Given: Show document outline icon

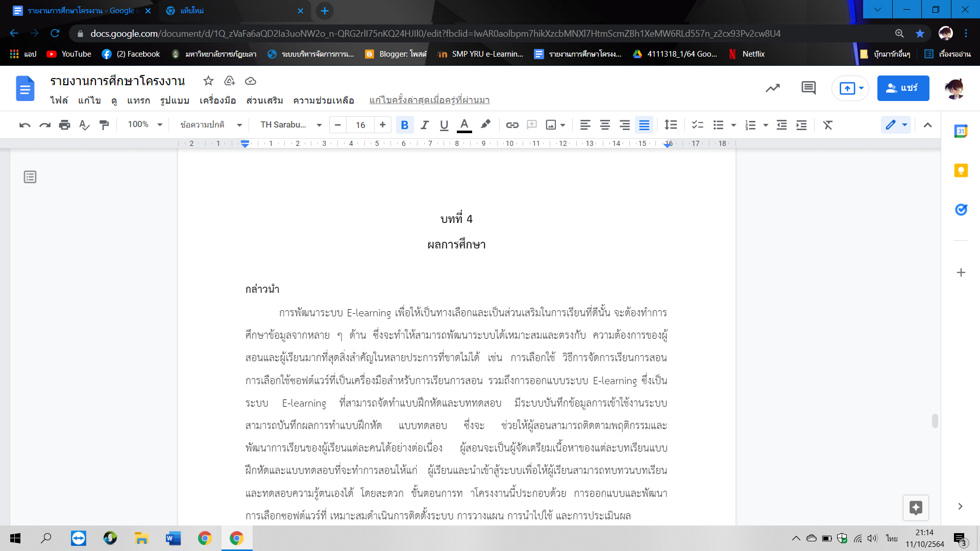Looking at the screenshot, I should (30, 177).
